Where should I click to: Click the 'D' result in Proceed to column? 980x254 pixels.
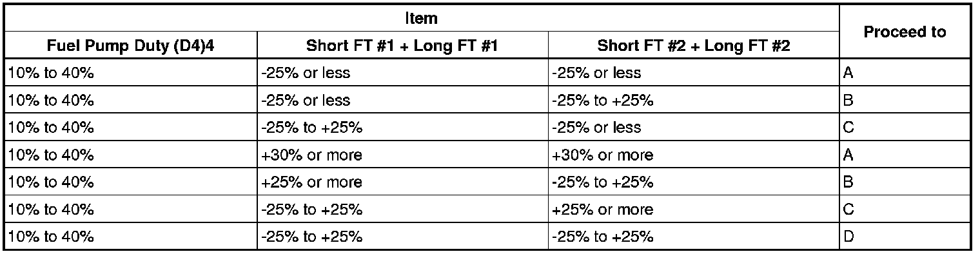905,237
